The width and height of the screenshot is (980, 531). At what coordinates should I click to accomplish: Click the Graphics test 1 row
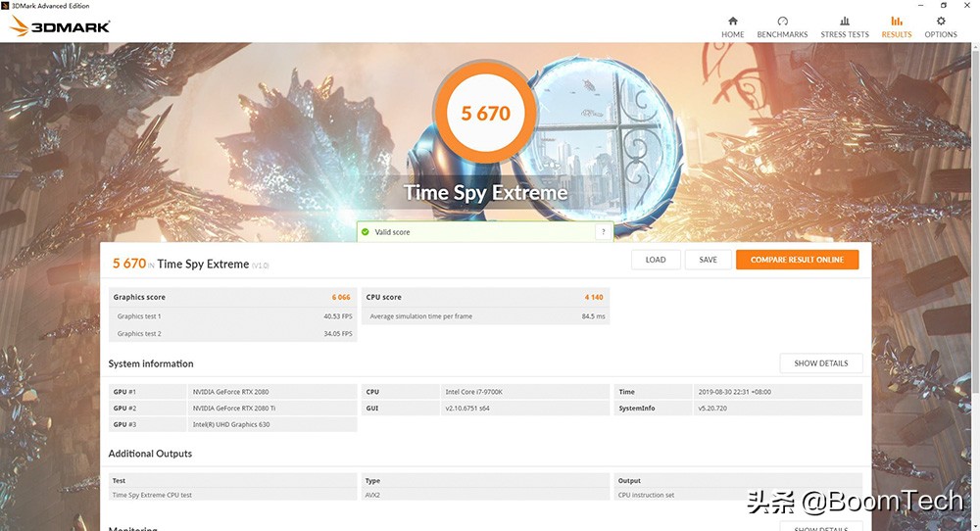point(233,316)
